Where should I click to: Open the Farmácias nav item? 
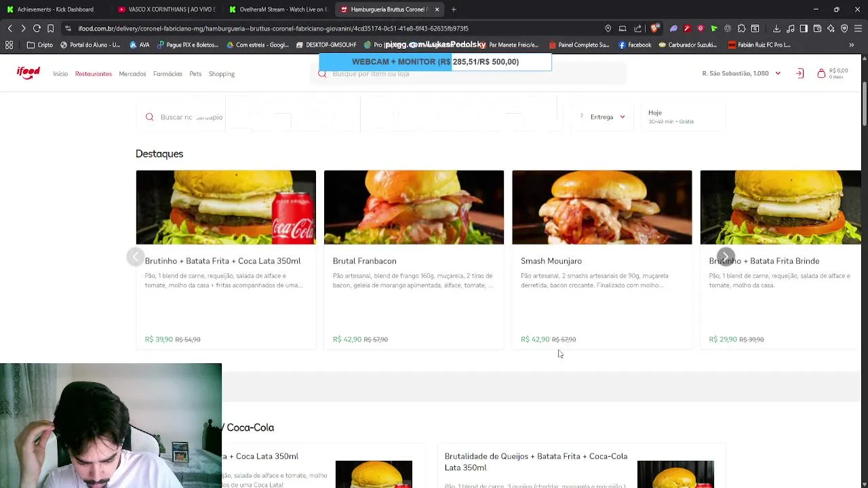(x=167, y=74)
